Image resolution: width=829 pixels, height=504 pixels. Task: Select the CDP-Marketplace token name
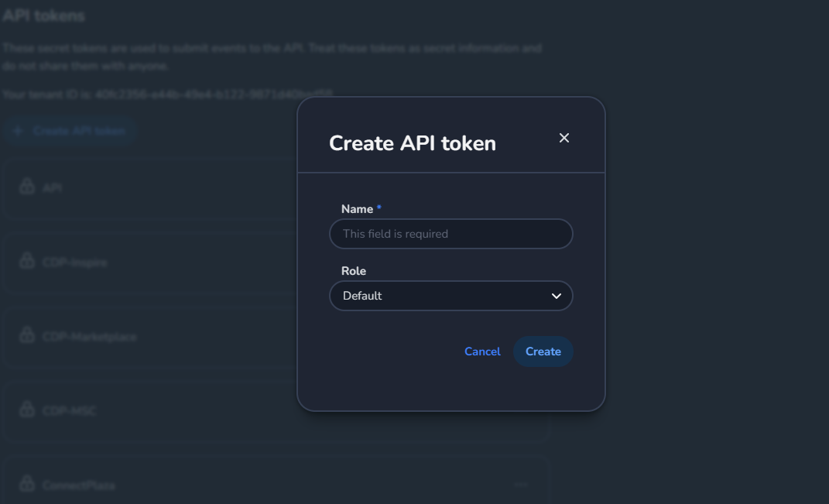89,337
